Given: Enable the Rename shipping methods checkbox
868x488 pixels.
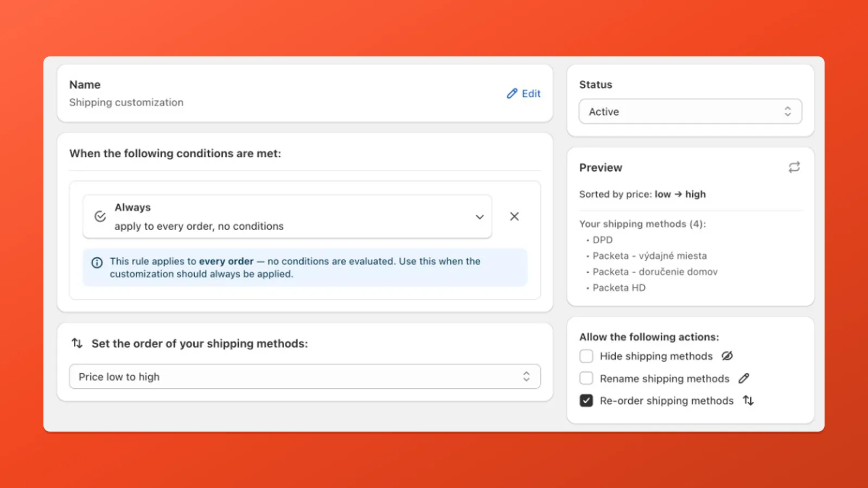Looking at the screenshot, I should pos(586,378).
